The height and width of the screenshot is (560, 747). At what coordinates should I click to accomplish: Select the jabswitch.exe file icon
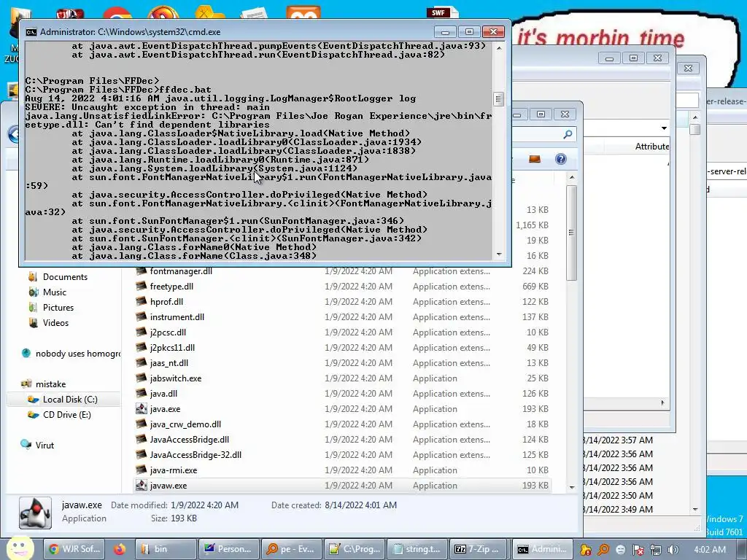click(141, 378)
